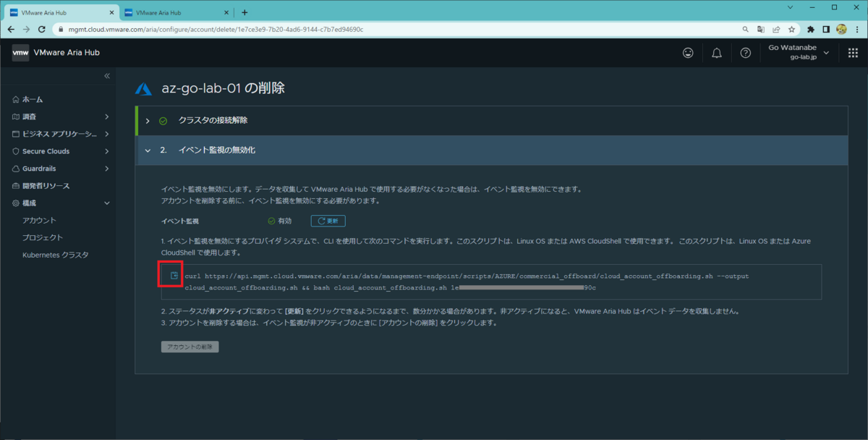Open a new browser tab with the plus button
Viewport: 868px width, 440px height.
click(244, 12)
